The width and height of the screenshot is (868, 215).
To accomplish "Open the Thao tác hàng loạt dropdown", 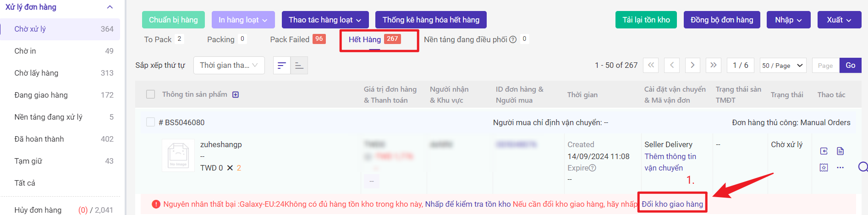I will 325,20.
